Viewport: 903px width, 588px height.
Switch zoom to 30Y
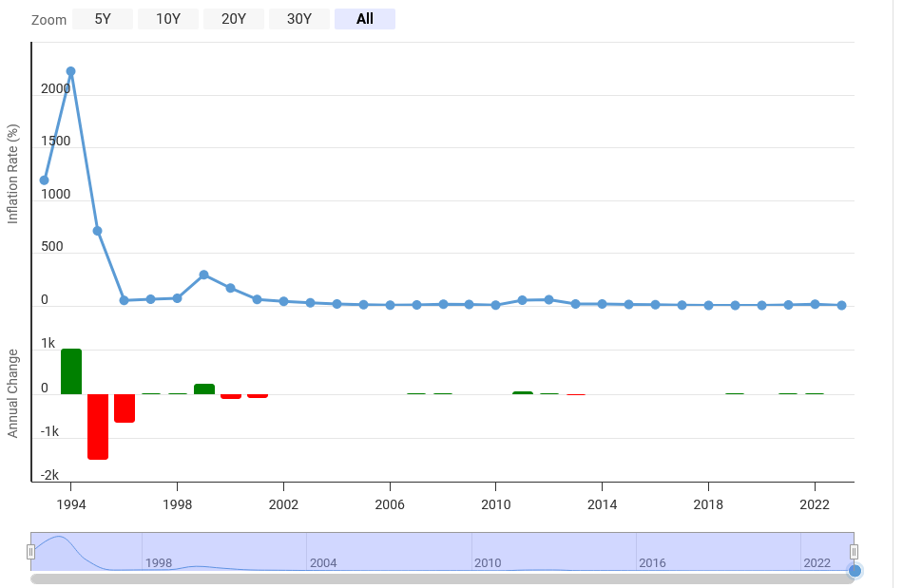click(299, 19)
